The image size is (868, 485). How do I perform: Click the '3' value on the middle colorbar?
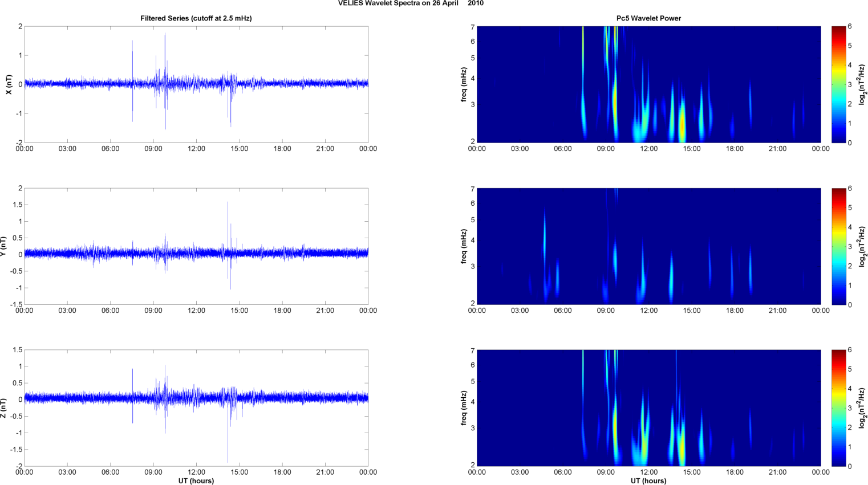850,246
